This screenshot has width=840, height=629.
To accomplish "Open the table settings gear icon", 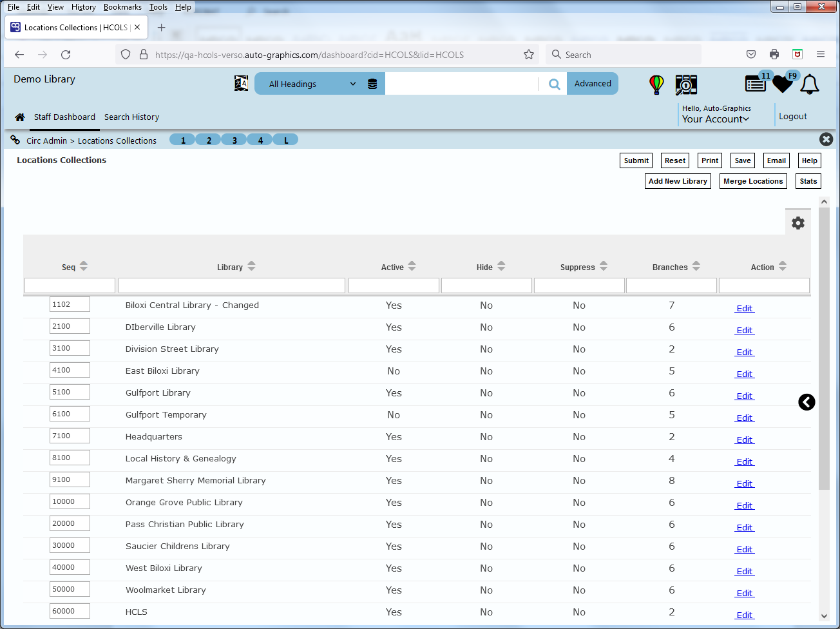I will click(x=798, y=223).
